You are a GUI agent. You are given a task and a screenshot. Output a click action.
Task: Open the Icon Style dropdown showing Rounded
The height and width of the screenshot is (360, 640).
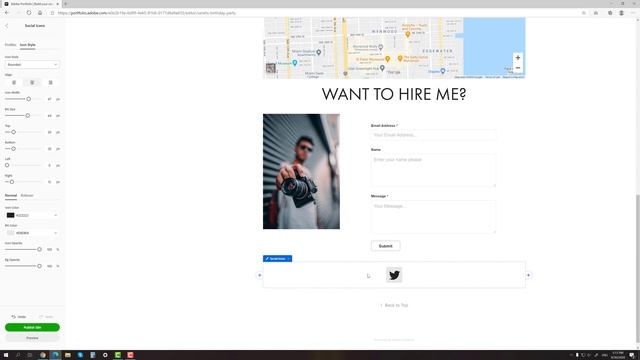(32, 64)
